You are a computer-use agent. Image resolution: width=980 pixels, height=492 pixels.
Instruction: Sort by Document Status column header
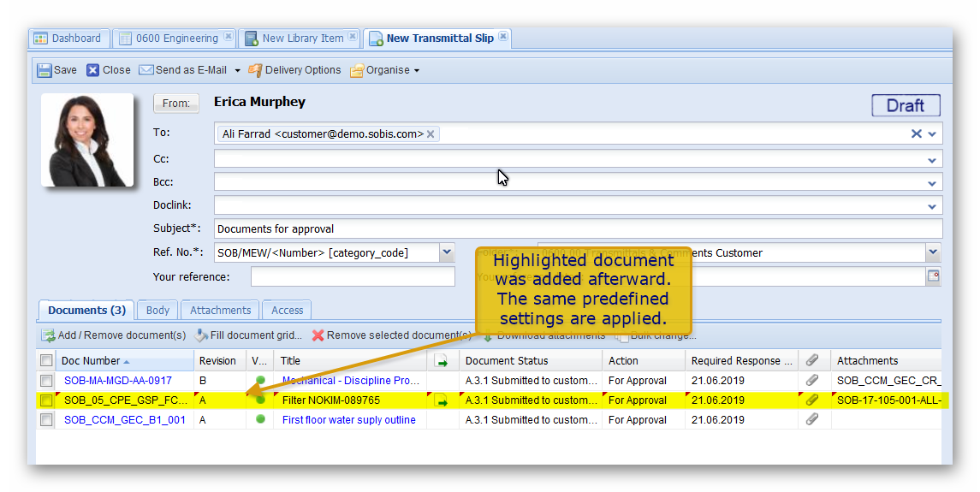click(531, 361)
